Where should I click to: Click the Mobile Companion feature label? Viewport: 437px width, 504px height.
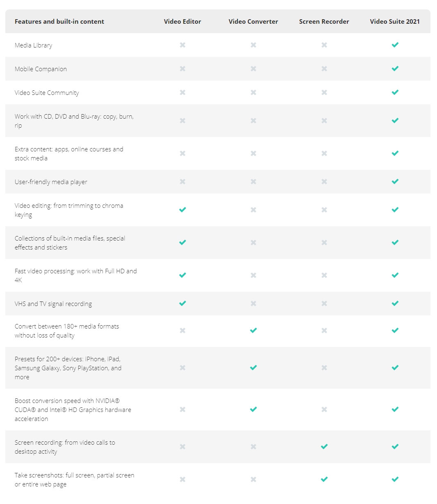coord(41,69)
